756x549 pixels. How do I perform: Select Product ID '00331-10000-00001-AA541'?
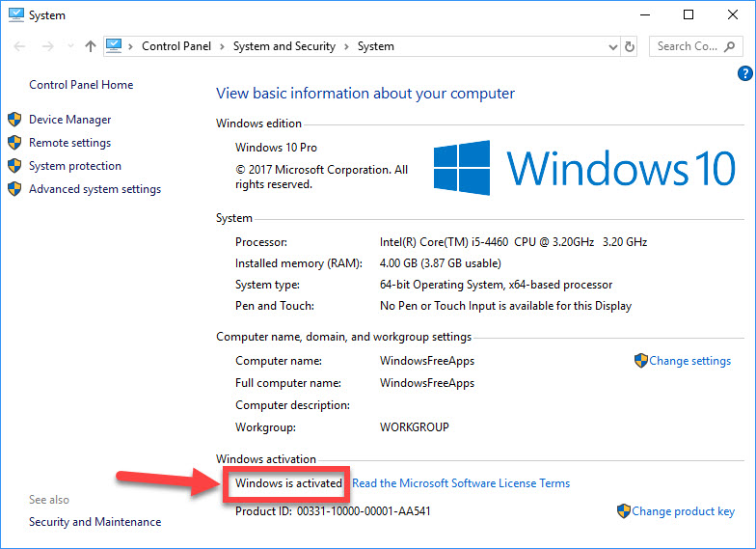[x=364, y=511]
